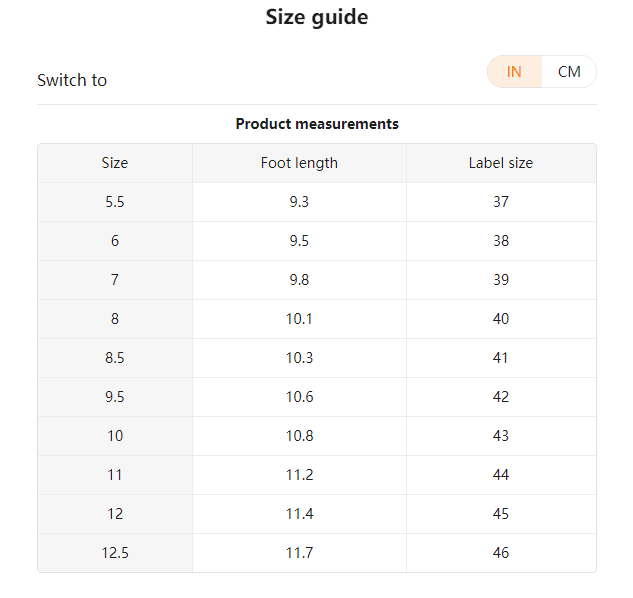
Task: Select size 7 in the table
Action: click(115, 280)
